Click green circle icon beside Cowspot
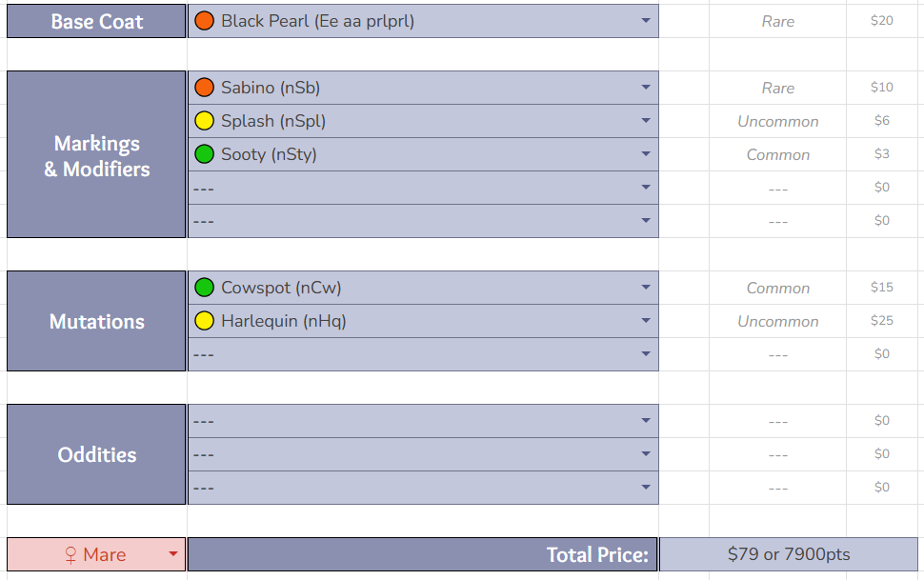This screenshot has height=580, width=924. (204, 288)
